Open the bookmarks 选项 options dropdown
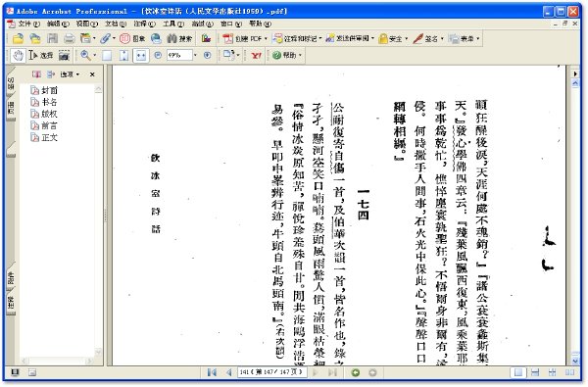 tap(70, 74)
